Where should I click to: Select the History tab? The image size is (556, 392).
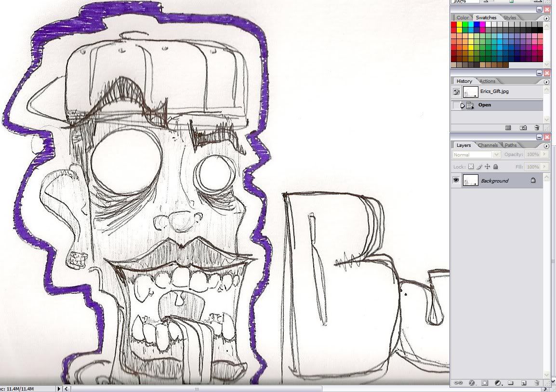tap(464, 81)
